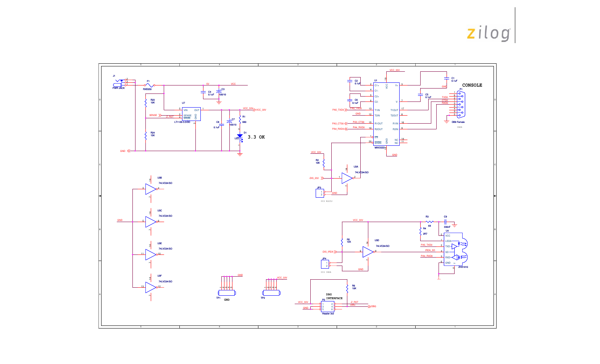Click the "DIS IRDA" caption under JP4

[x=326, y=272]
